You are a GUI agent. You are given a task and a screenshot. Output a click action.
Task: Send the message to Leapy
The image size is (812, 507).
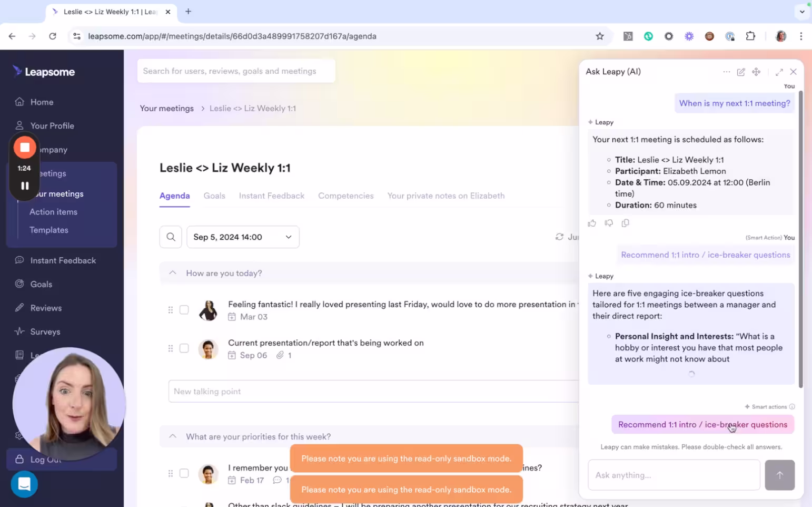780,475
